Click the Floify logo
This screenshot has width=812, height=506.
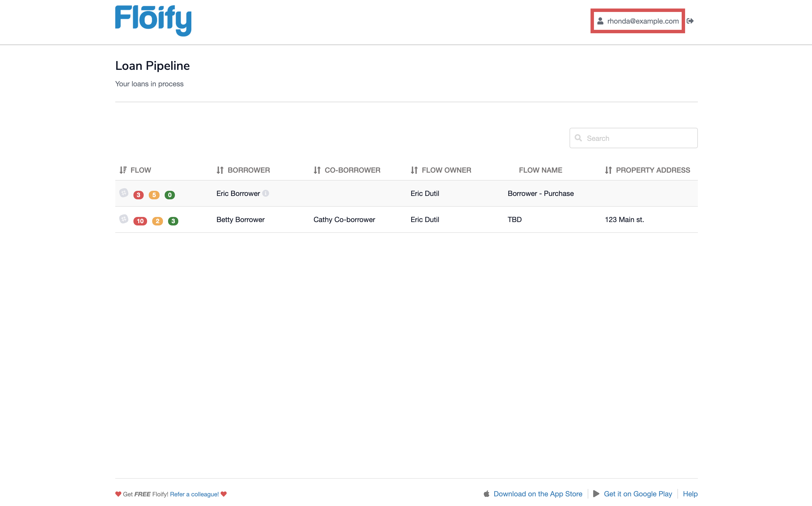[x=153, y=21]
